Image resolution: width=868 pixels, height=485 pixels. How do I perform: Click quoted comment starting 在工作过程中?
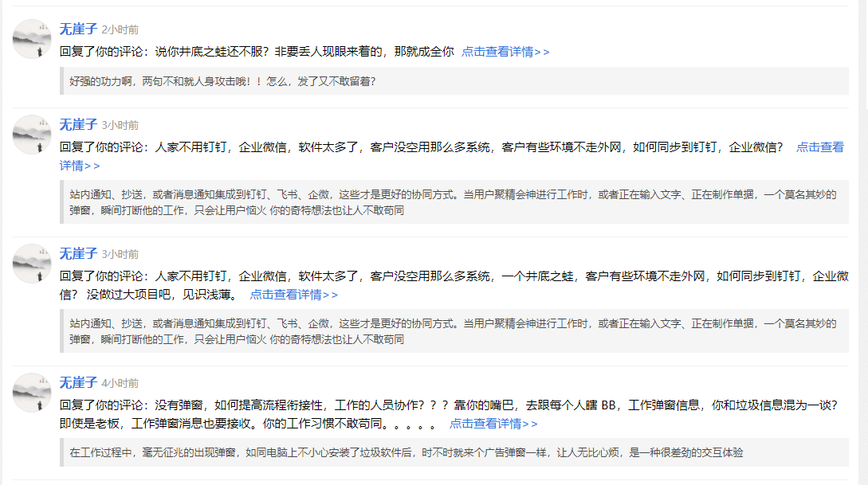(454, 452)
